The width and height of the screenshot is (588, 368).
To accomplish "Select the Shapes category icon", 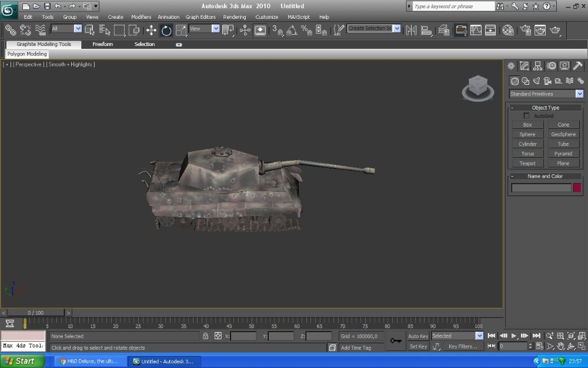I will tap(525, 81).
